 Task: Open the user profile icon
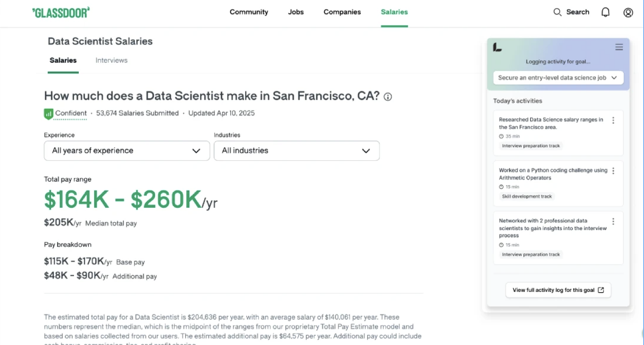tap(628, 13)
